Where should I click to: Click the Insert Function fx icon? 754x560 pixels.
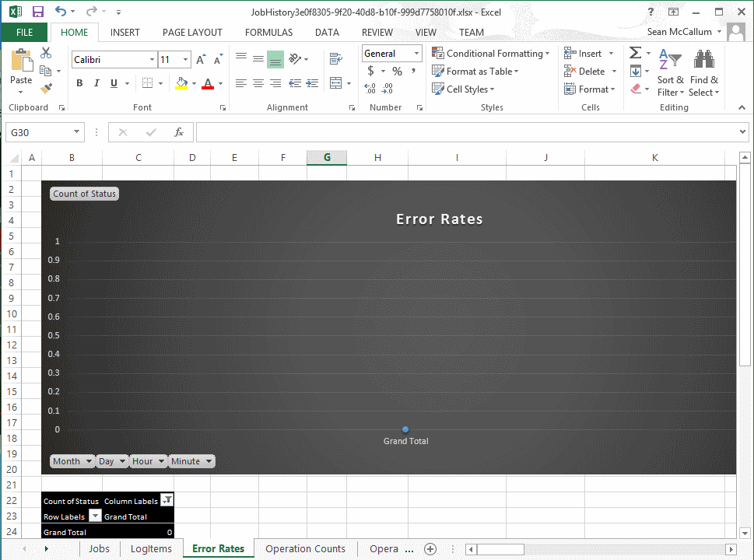[x=178, y=132]
